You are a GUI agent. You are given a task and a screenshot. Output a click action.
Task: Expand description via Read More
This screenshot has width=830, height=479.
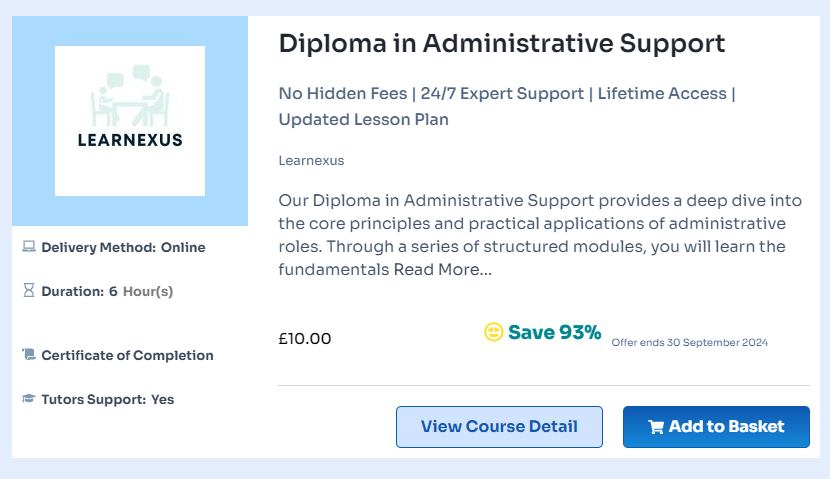[x=443, y=269]
